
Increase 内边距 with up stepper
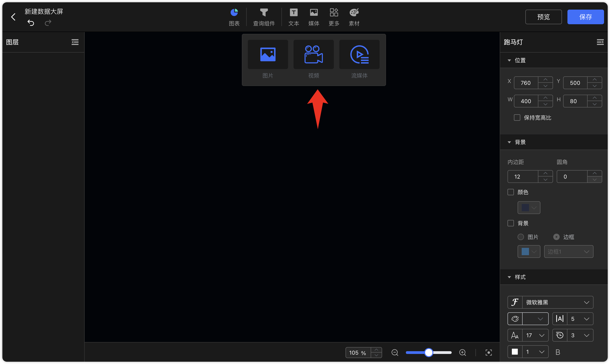(545, 173)
